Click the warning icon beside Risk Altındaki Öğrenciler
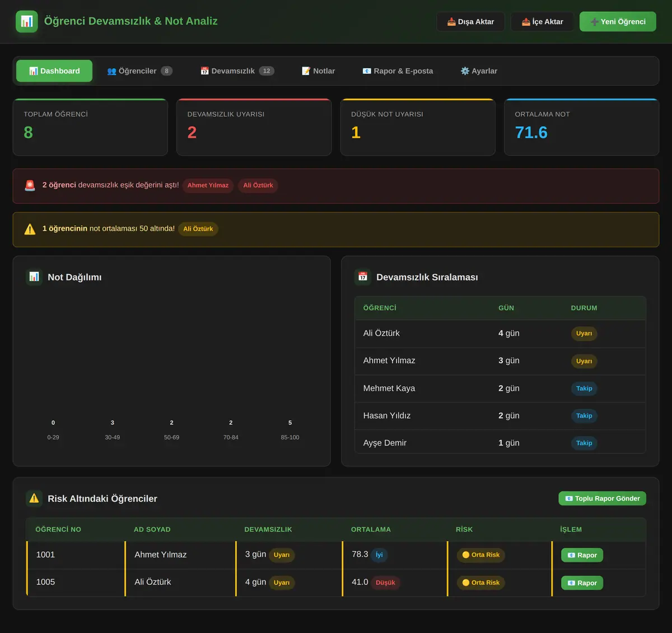 coord(34,498)
